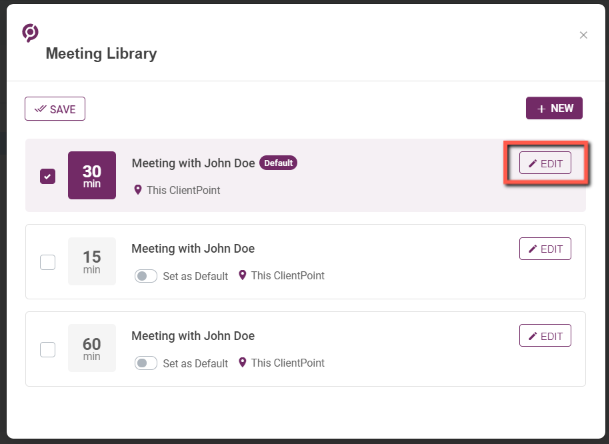Image resolution: width=609 pixels, height=444 pixels.
Task: Click the SAVE button
Action: point(55,109)
